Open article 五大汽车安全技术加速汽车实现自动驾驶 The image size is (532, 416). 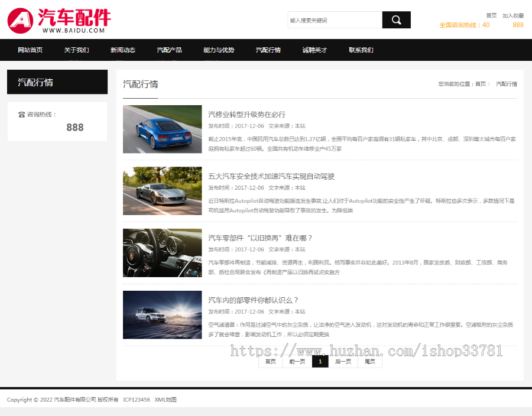click(x=271, y=176)
